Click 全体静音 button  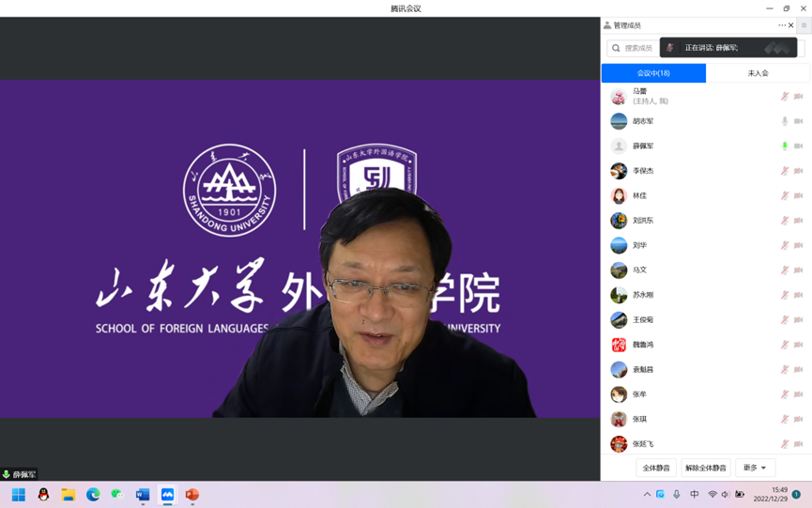click(x=656, y=468)
